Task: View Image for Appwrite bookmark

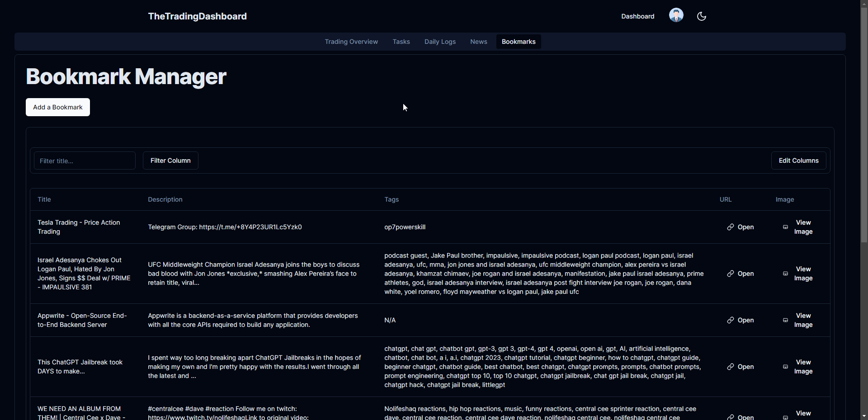Action: point(798,320)
